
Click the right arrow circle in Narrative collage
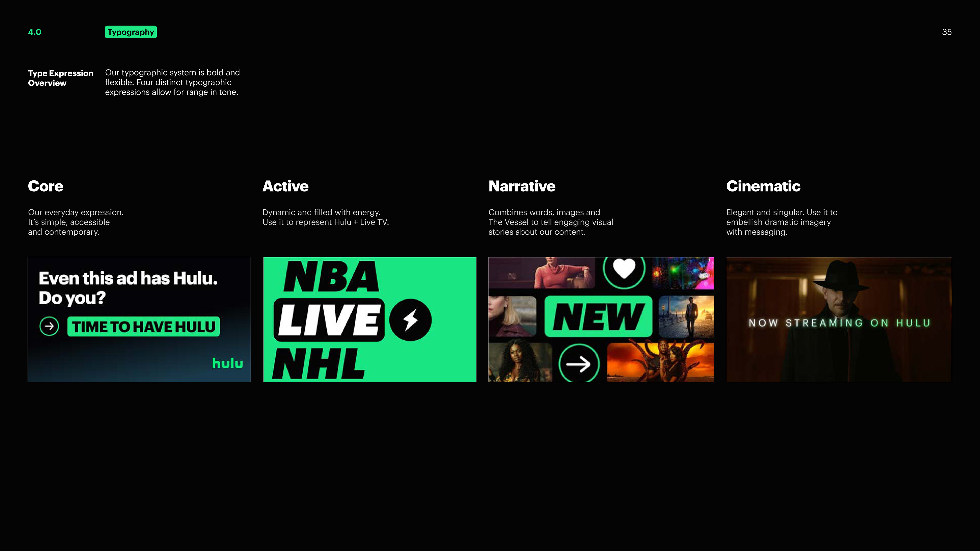pyautogui.click(x=579, y=364)
